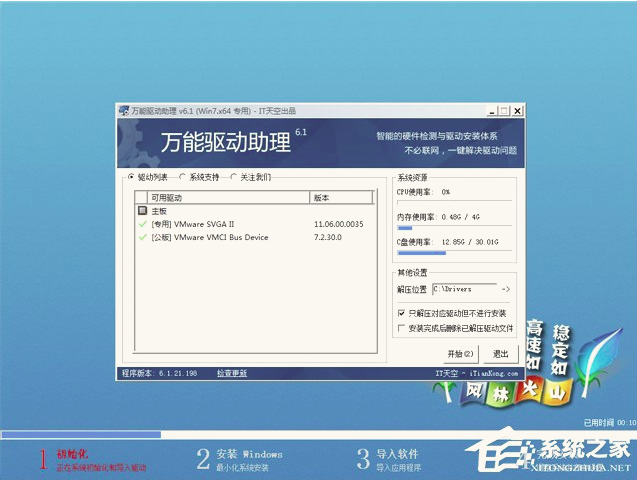This screenshot has width=637, height=480.
Task: Click the 可用驱动 column header
Action: click(x=228, y=198)
